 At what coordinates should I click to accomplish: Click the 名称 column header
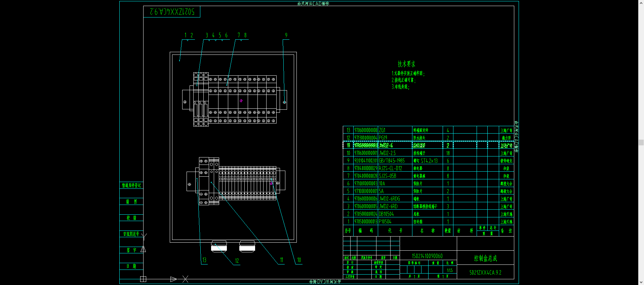pyautogui.click(x=428, y=231)
